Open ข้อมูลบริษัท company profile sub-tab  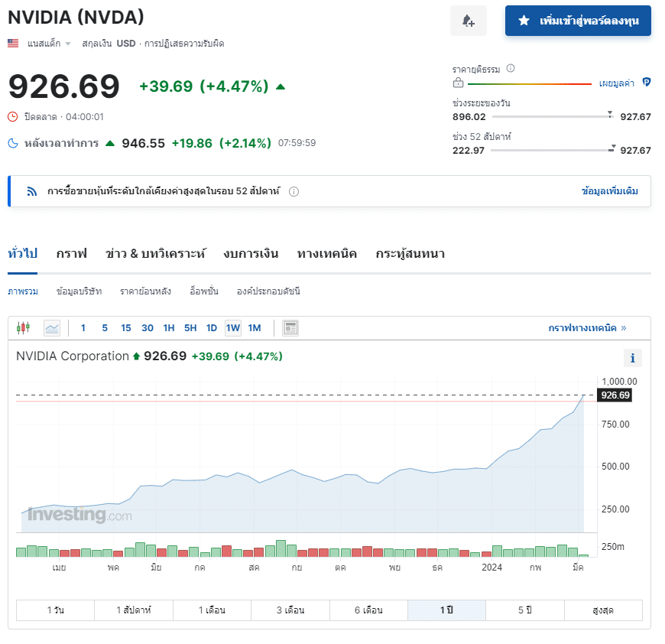tap(79, 291)
